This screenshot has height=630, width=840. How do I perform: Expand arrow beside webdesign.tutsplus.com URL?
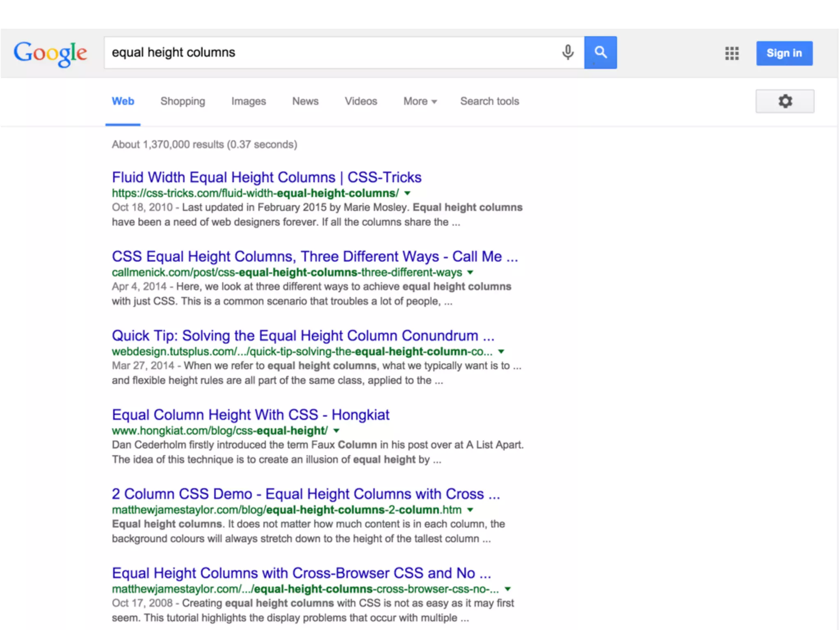click(x=501, y=352)
